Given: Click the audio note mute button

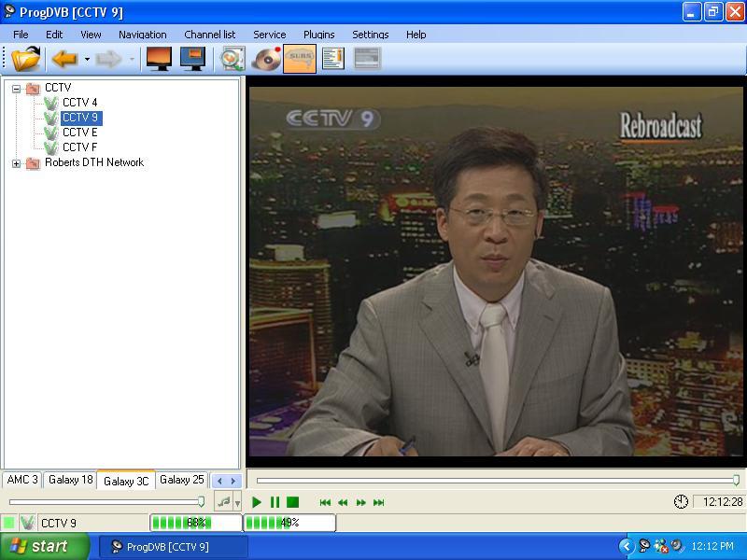Looking at the screenshot, I should tap(223, 502).
